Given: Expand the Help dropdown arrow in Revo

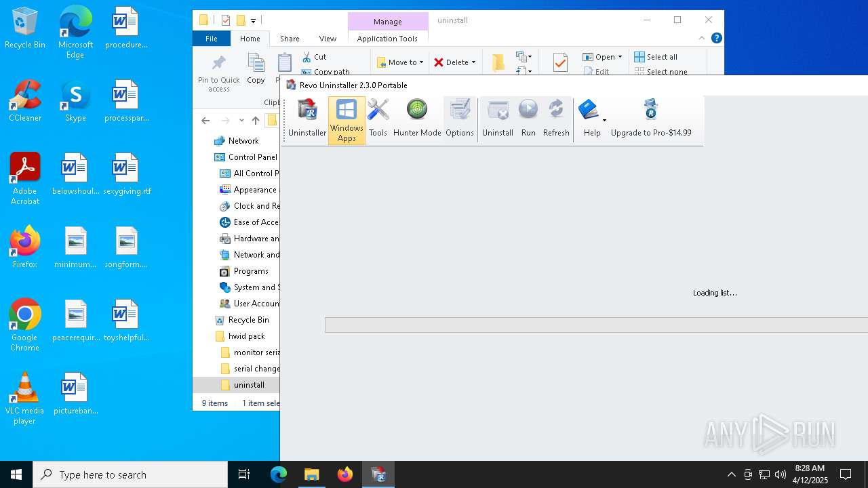Looking at the screenshot, I should (x=604, y=121).
